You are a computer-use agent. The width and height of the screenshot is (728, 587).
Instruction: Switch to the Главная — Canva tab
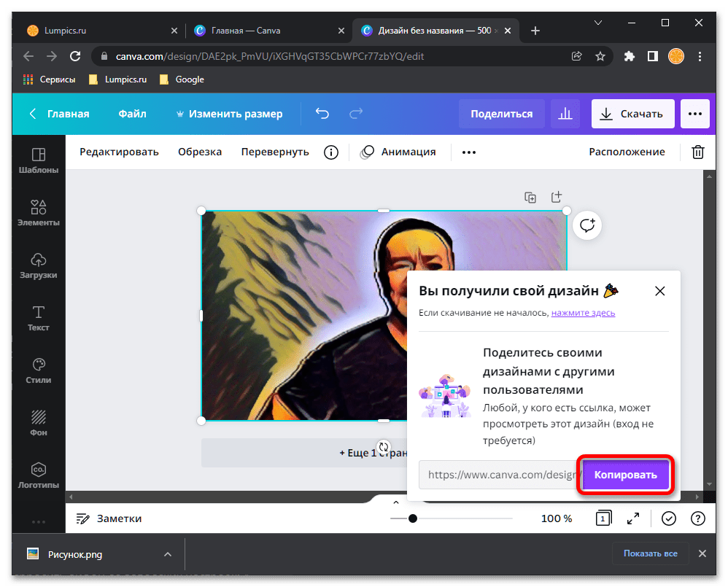tap(268, 31)
